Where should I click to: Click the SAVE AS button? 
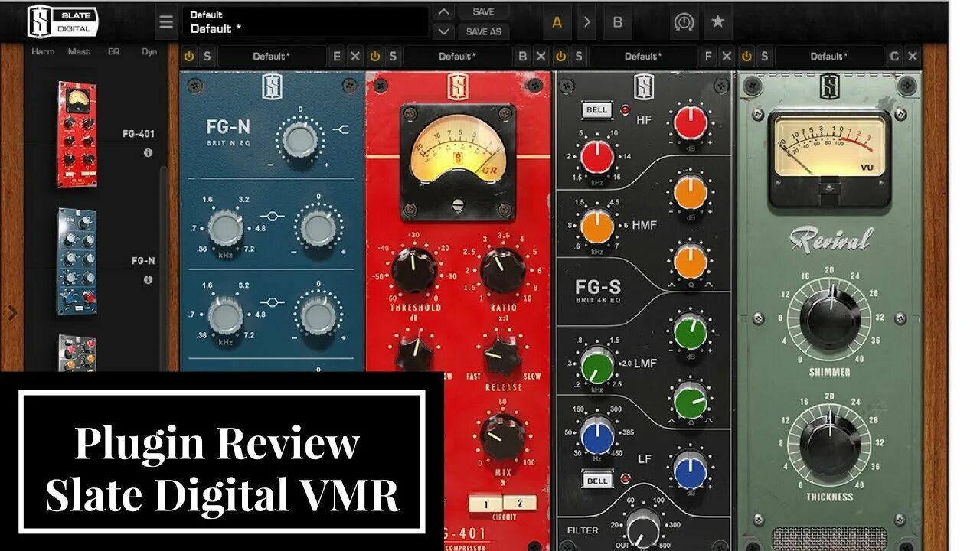(x=484, y=31)
